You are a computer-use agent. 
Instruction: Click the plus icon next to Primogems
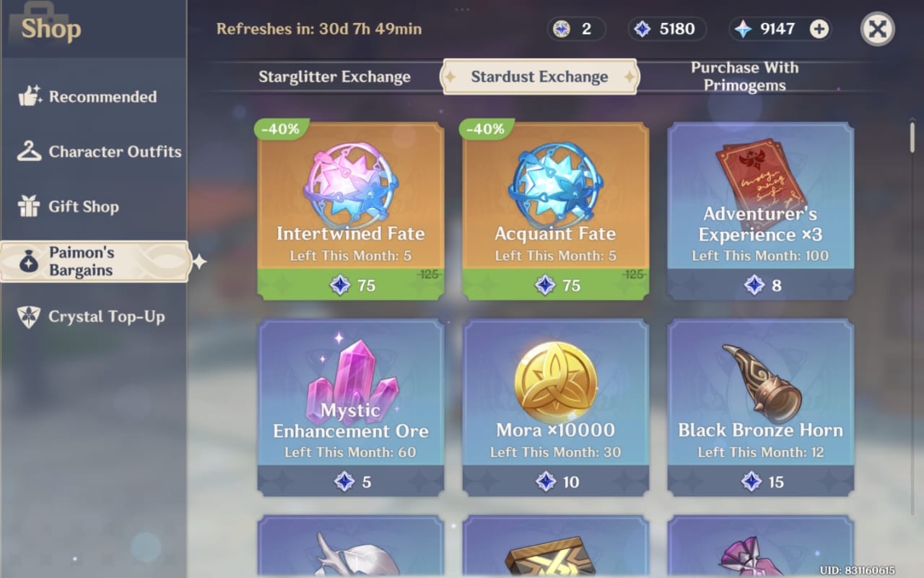pyautogui.click(x=819, y=29)
